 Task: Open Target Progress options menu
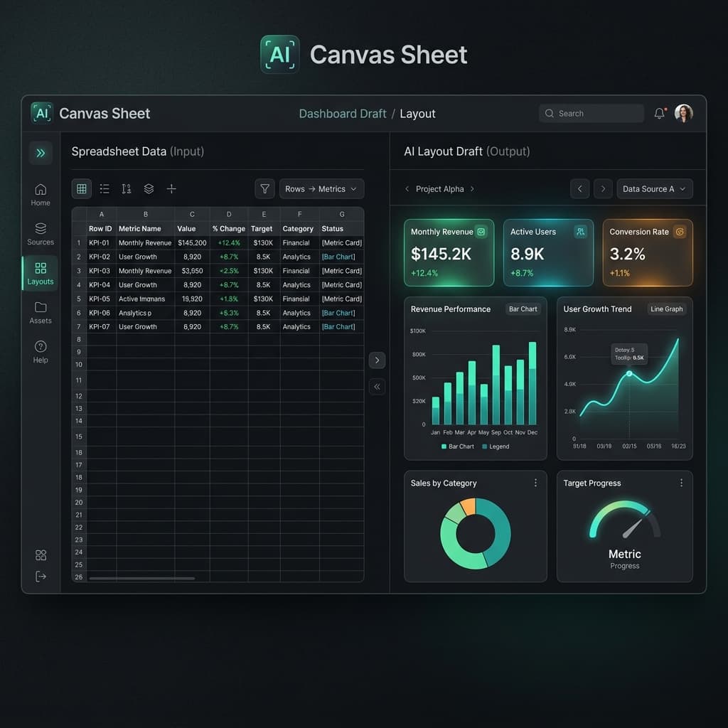pyautogui.click(x=681, y=483)
